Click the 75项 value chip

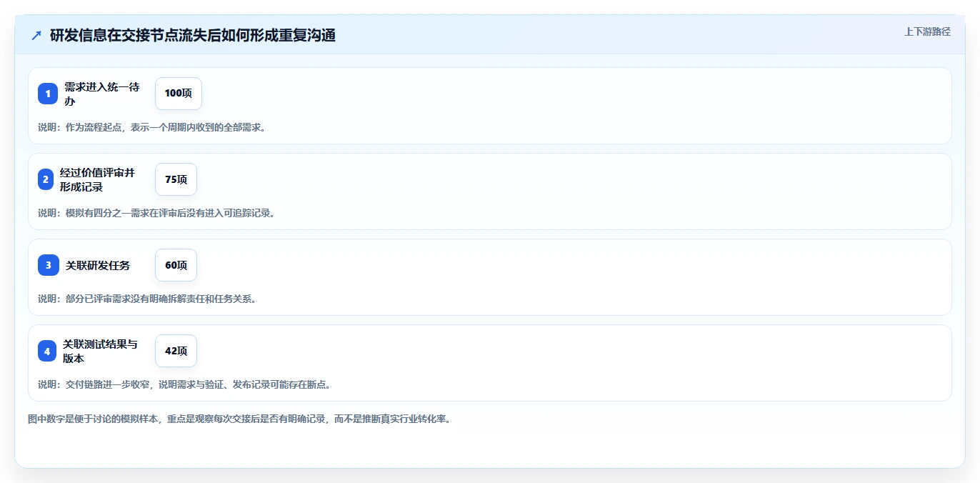pyautogui.click(x=176, y=179)
